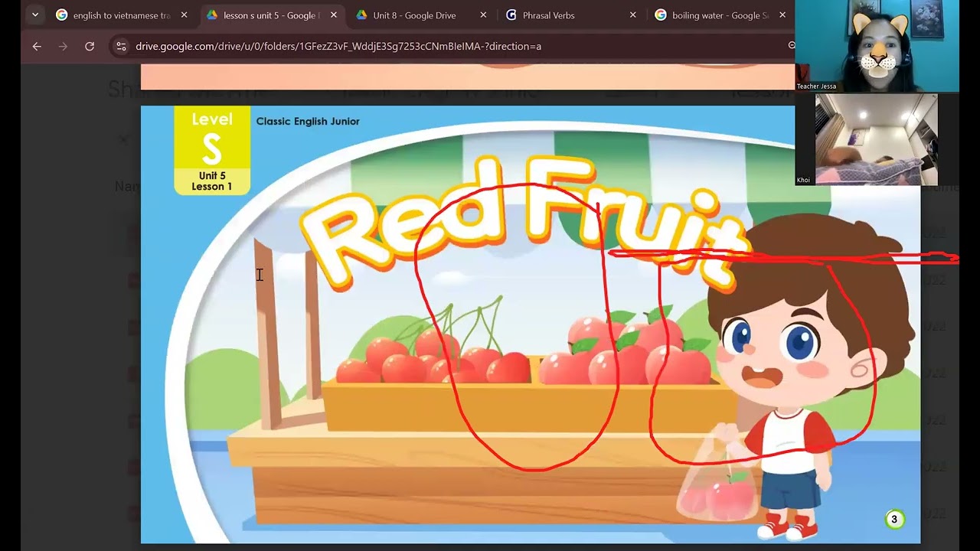Select the Teacher Jessa video thumbnail
The image size is (980, 551).
(877, 46)
